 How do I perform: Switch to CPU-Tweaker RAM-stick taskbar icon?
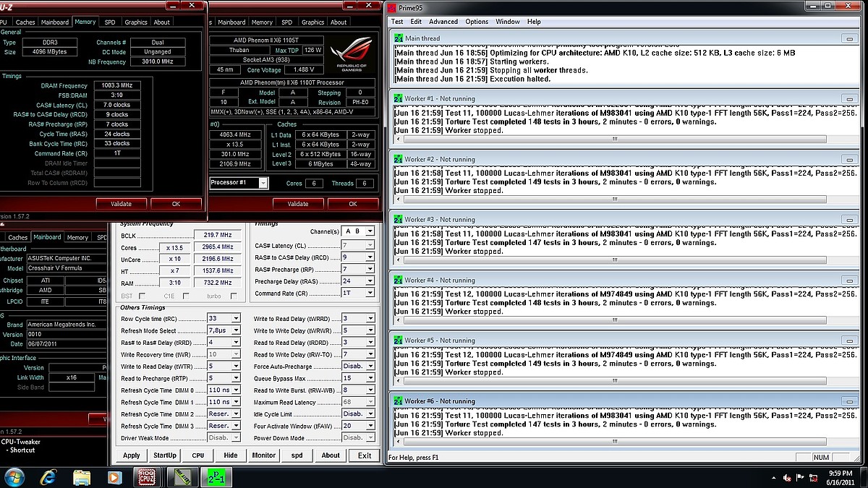tap(182, 477)
